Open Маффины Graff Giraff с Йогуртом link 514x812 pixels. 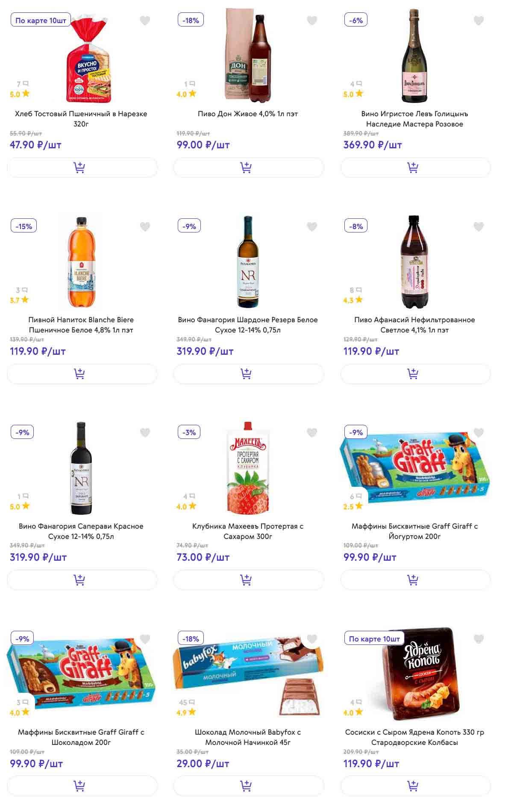[x=414, y=531]
